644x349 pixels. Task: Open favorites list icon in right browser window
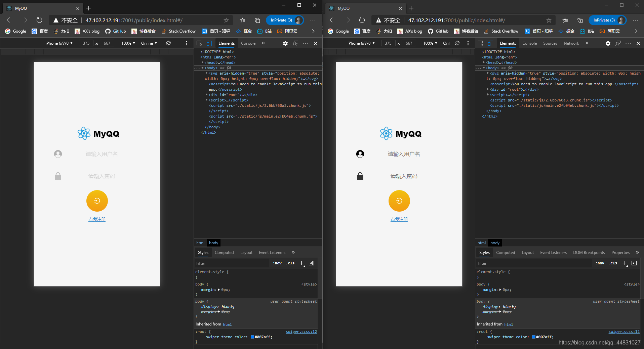[x=565, y=20]
